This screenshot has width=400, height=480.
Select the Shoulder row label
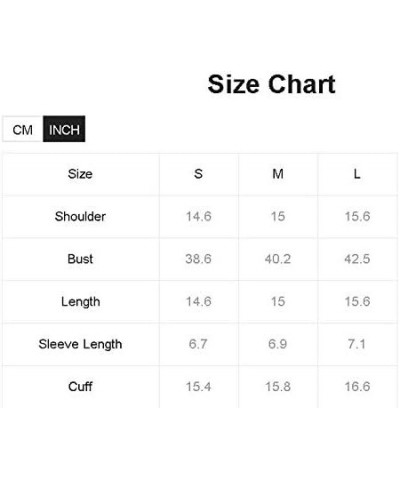[x=80, y=216]
